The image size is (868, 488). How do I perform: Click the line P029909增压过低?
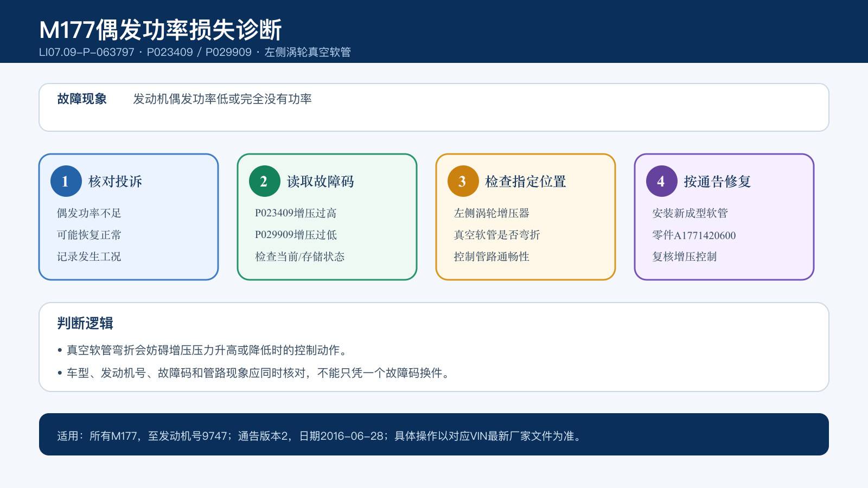[x=296, y=235]
